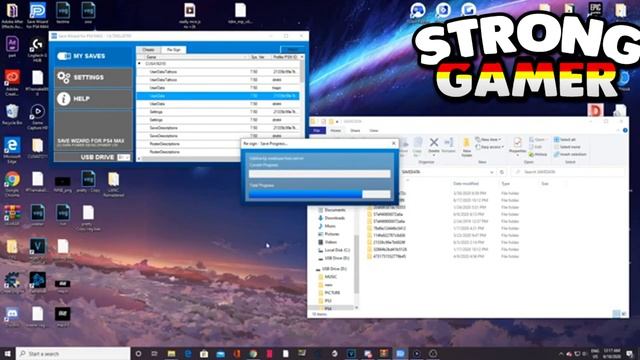Click the Current Progress bar
Viewport: 640px width, 360px height.
(x=320, y=174)
